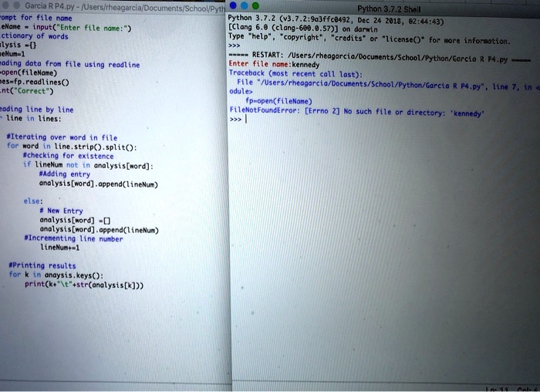Click the '#Iterating over word in file' comment
This screenshot has height=392, width=540.
tap(62, 137)
